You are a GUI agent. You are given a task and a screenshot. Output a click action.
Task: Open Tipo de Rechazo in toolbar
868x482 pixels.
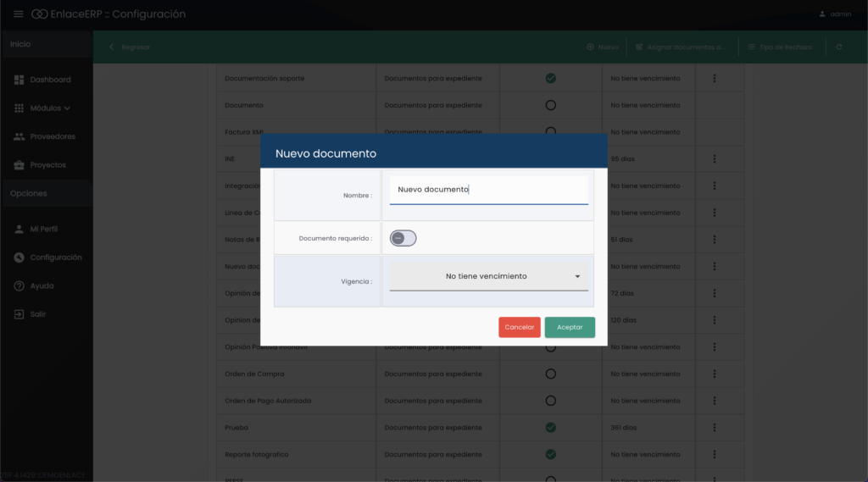coord(780,47)
